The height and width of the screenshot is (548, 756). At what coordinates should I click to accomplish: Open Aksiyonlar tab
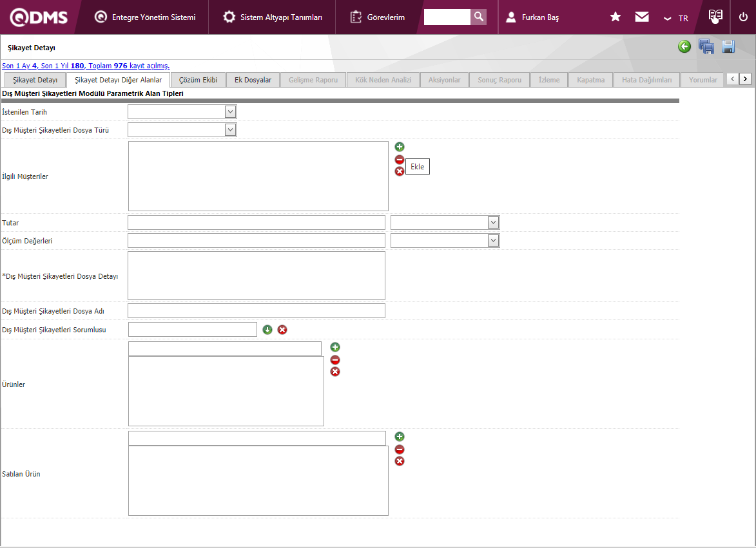point(444,80)
